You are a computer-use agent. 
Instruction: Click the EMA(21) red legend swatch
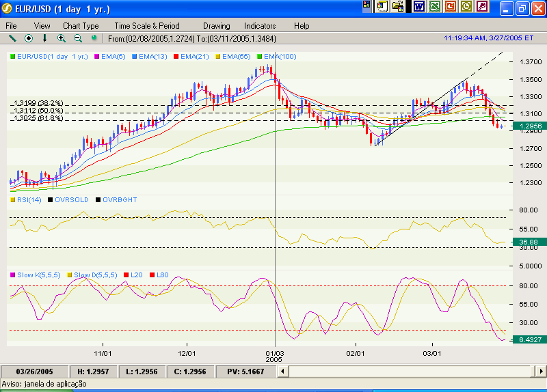(x=176, y=56)
